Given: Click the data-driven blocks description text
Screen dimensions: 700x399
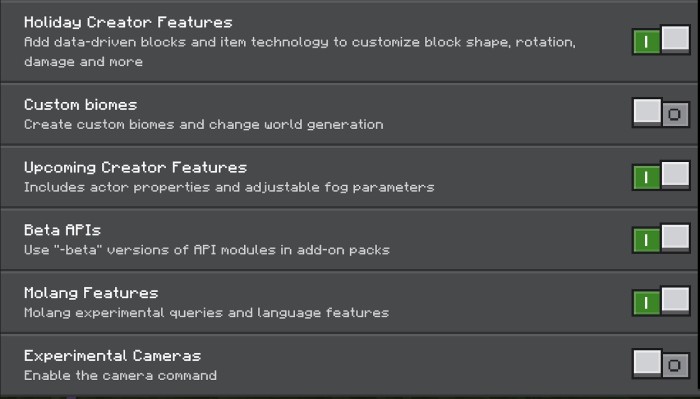Looking at the screenshot, I should pos(300,52).
